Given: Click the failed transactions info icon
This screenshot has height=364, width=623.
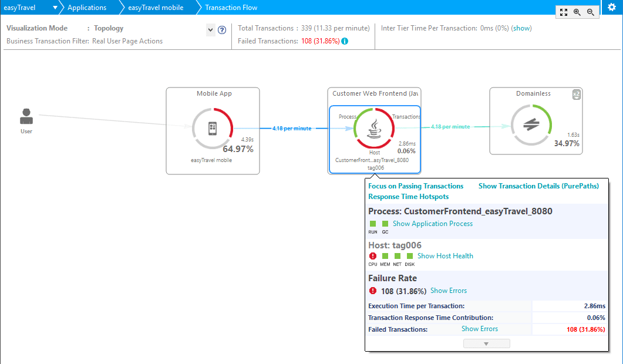Looking at the screenshot, I should tap(345, 41).
